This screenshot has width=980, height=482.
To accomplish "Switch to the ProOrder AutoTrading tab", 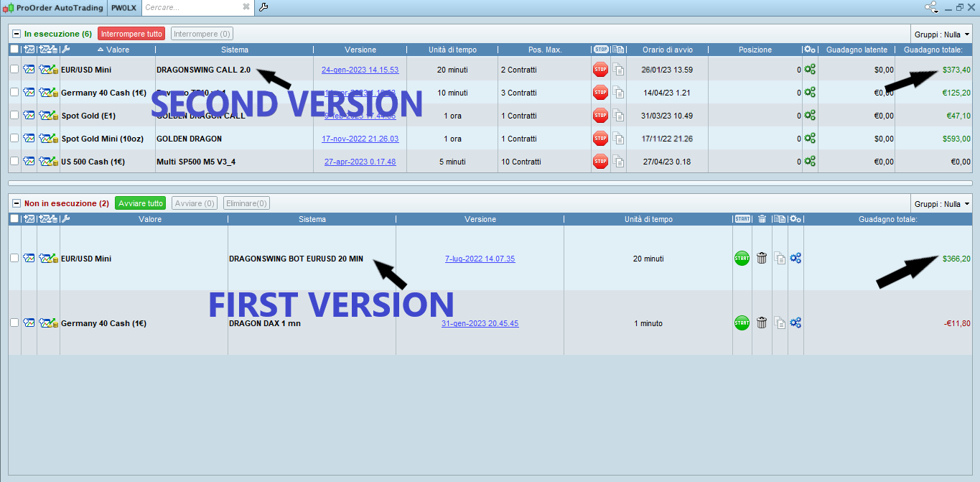I will click(x=54, y=7).
